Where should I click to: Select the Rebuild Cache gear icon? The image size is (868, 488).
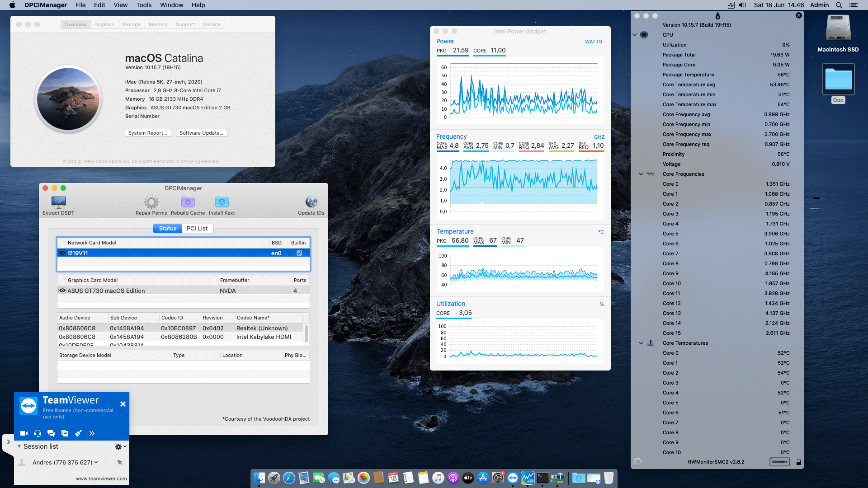pos(188,202)
